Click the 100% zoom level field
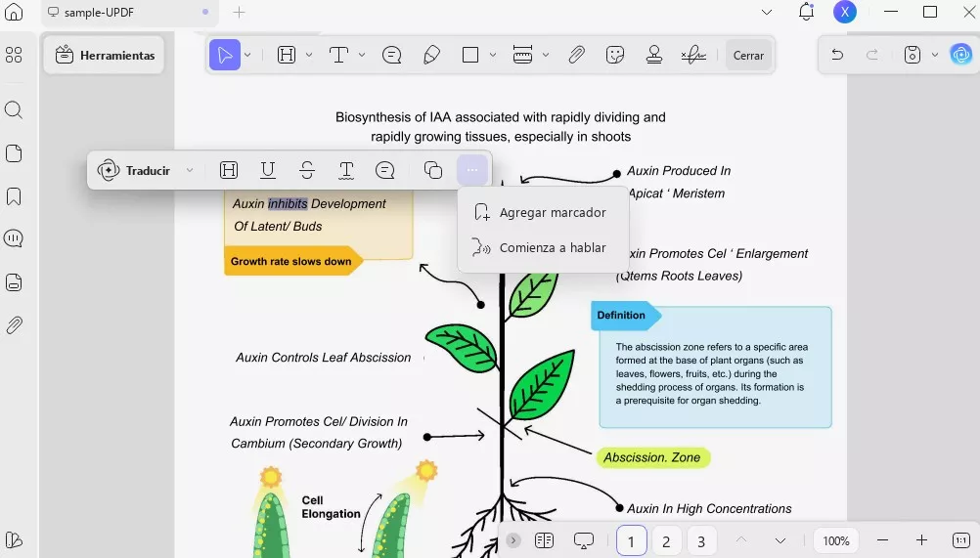This screenshot has width=980, height=558. (x=835, y=540)
